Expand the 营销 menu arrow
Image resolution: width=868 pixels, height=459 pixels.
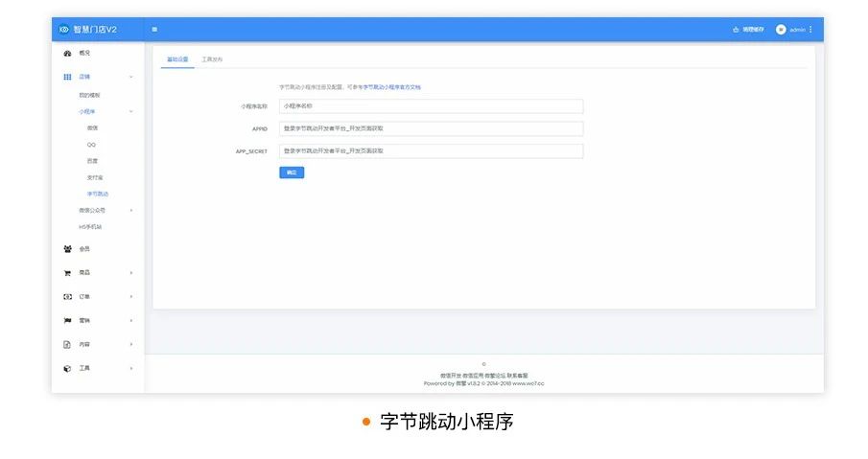(x=131, y=320)
